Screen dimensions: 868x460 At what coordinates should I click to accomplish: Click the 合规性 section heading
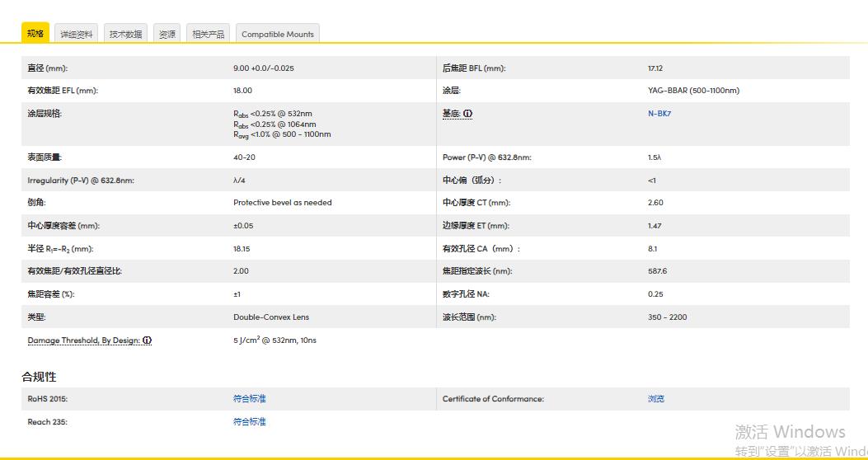[x=39, y=377]
